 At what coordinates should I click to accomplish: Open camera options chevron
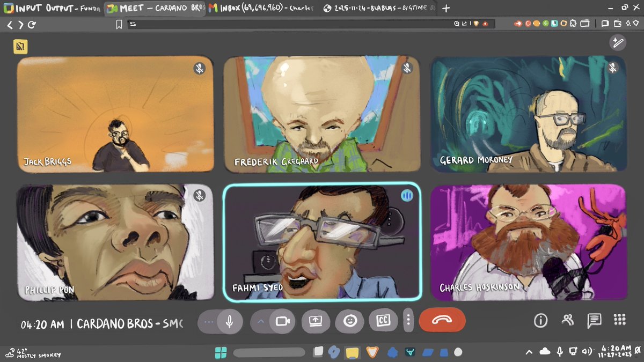[x=261, y=321]
